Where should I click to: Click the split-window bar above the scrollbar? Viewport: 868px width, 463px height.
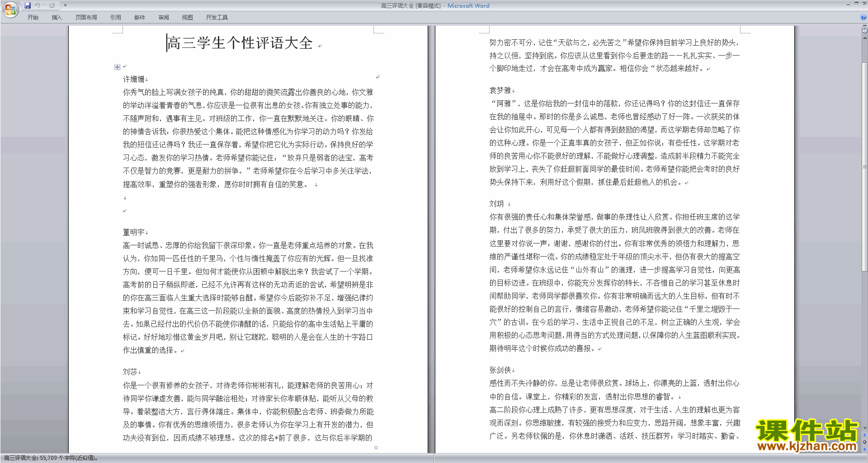pyautogui.click(x=864, y=26)
